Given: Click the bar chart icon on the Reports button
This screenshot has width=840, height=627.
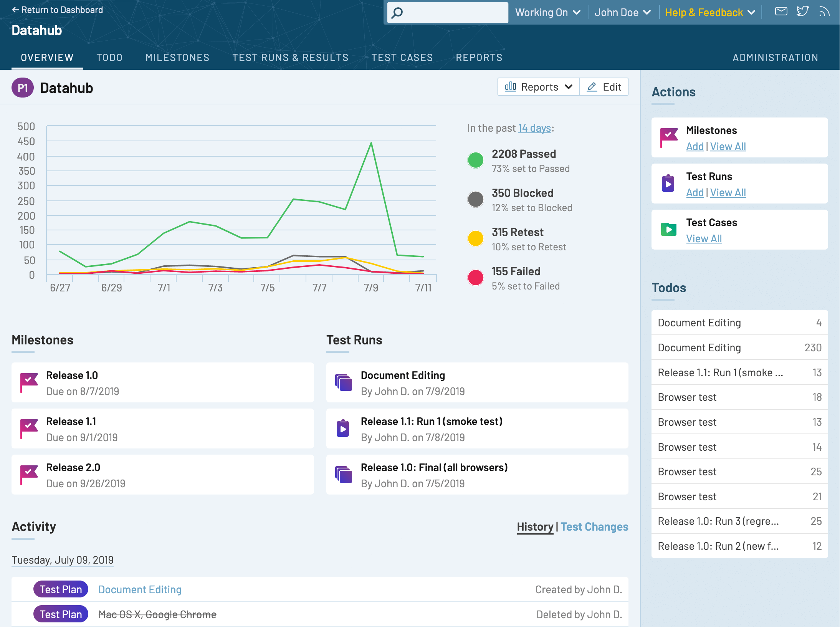Looking at the screenshot, I should pos(511,87).
